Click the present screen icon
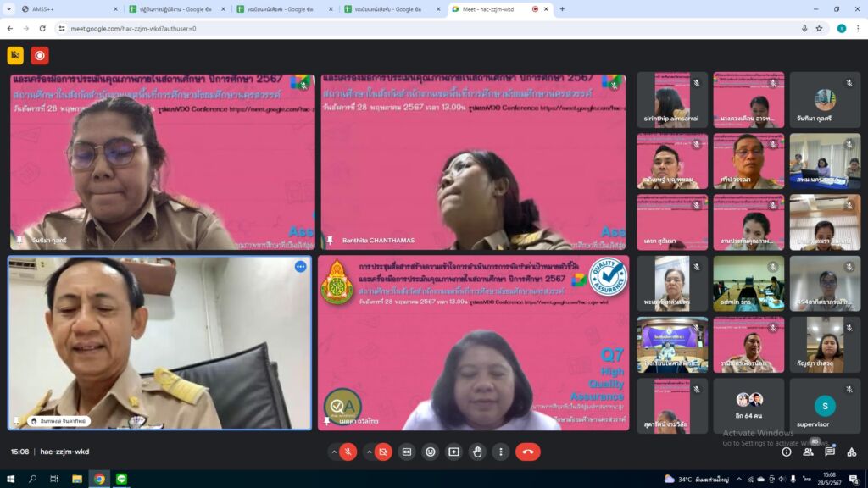This screenshot has height=488, width=868. point(454,452)
